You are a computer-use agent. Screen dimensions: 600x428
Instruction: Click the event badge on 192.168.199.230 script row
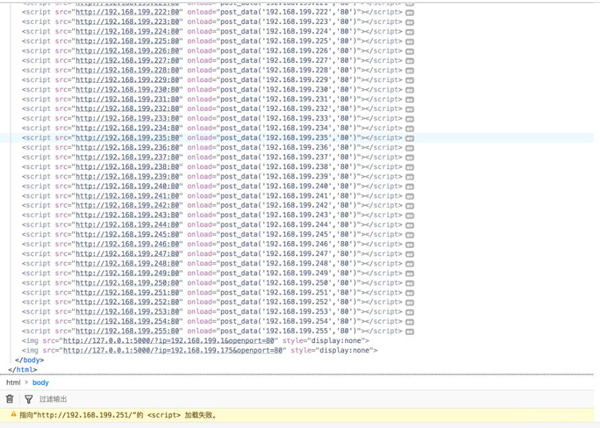pyautogui.click(x=409, y=90)
